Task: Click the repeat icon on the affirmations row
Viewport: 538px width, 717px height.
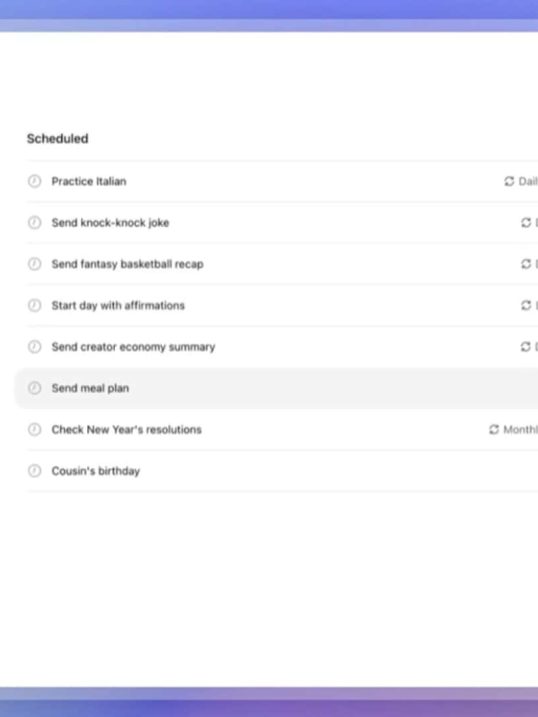Action: (x=526, y=305)
